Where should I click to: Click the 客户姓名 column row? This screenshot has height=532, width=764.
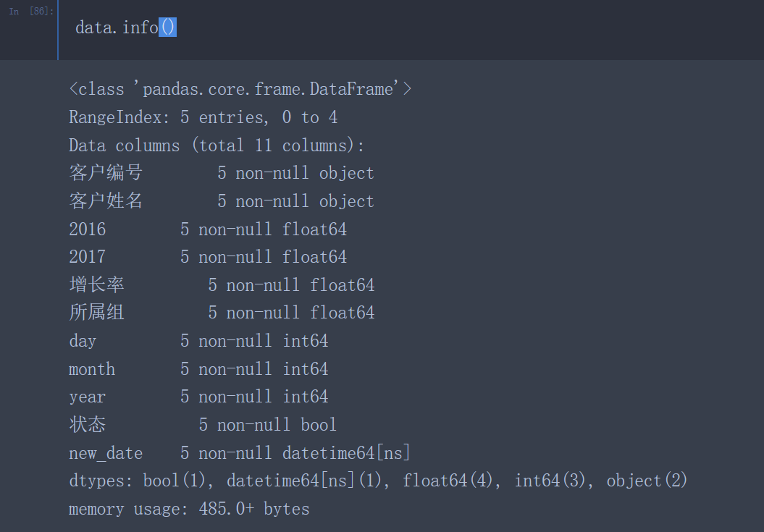point(221,201)
